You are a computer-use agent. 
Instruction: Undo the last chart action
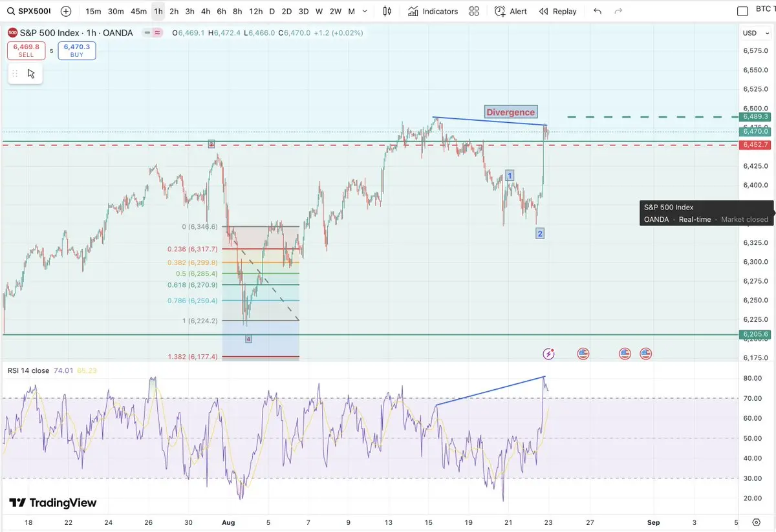coord(598,11)
